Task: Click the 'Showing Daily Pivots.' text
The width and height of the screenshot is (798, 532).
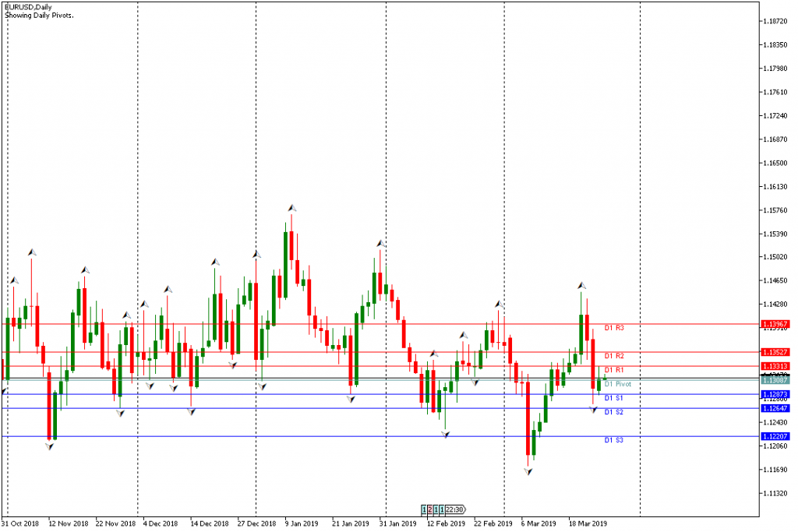Action: 39,15
